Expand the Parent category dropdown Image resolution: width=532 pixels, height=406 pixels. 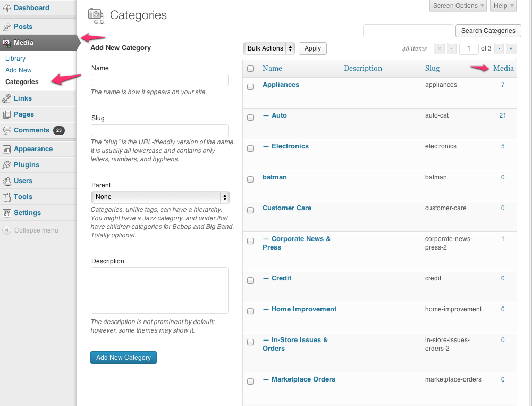click(160, 197)
